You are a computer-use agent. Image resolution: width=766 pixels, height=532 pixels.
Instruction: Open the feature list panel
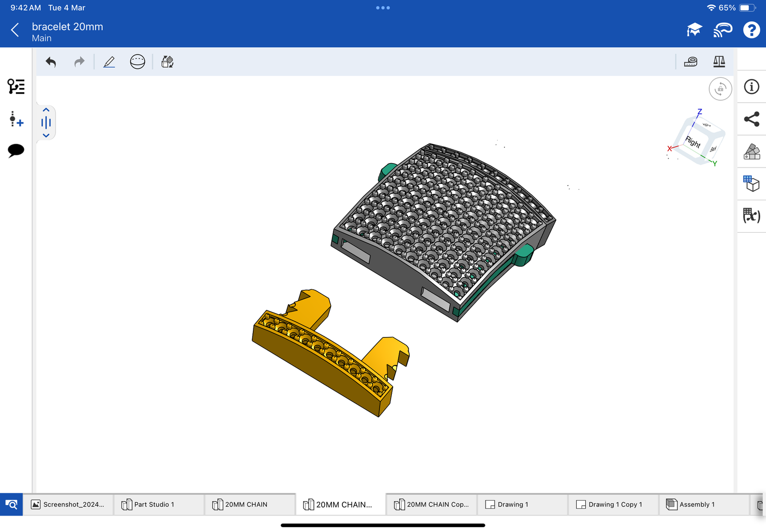[16, 86]
